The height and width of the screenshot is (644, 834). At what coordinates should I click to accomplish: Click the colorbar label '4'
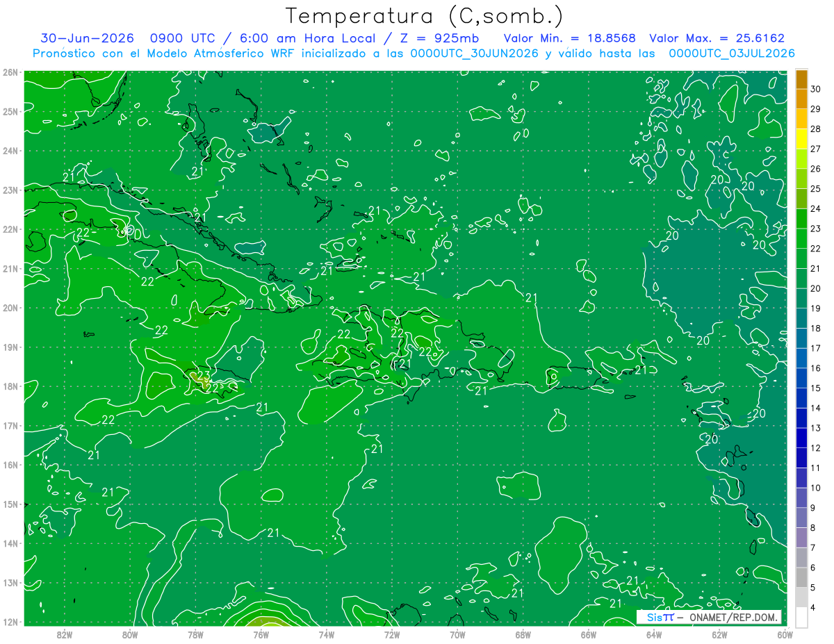[813, 607]
